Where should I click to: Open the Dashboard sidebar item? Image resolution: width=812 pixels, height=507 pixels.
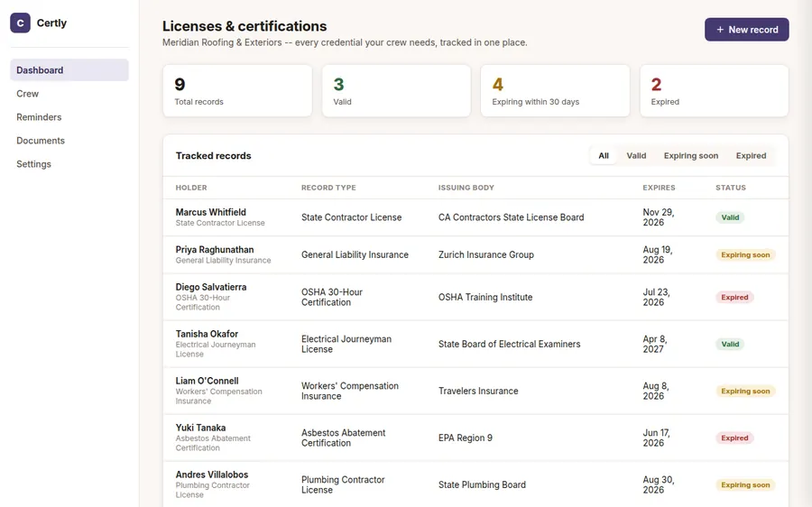69,69
